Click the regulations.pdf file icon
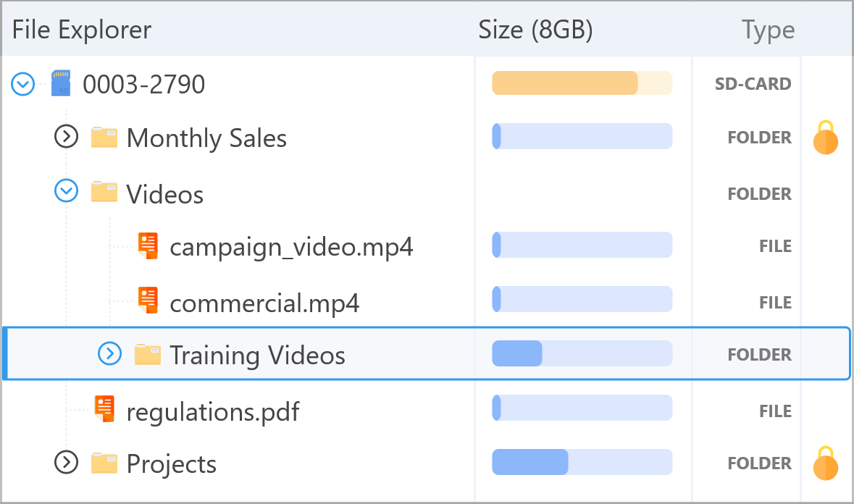 point(104,410)
